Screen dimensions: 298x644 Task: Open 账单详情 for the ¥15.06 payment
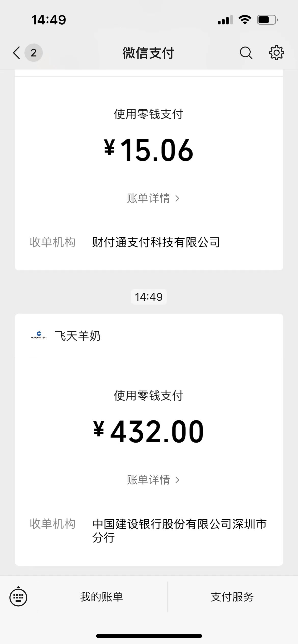click(x=153, y=198)
